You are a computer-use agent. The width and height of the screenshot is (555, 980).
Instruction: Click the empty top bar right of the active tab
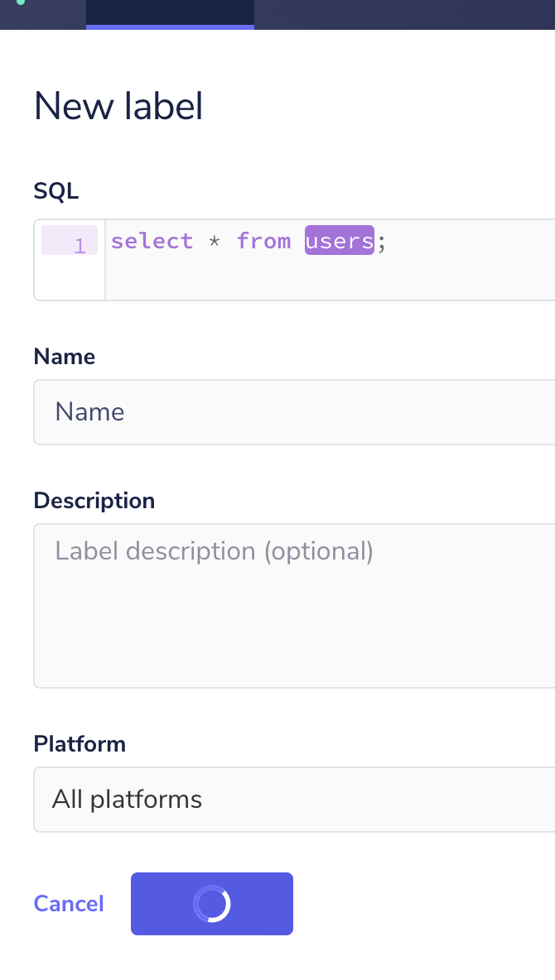coord(404,13)
